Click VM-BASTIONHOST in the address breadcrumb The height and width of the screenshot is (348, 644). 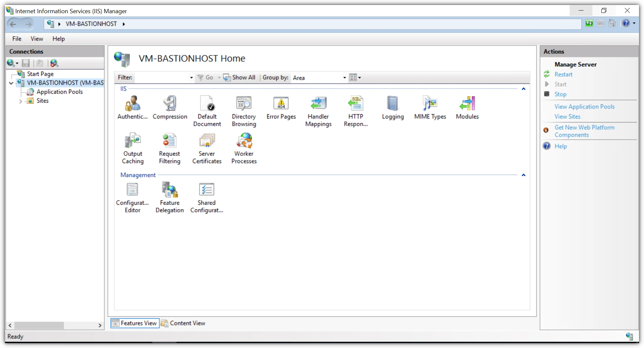[x=91, y=24]
